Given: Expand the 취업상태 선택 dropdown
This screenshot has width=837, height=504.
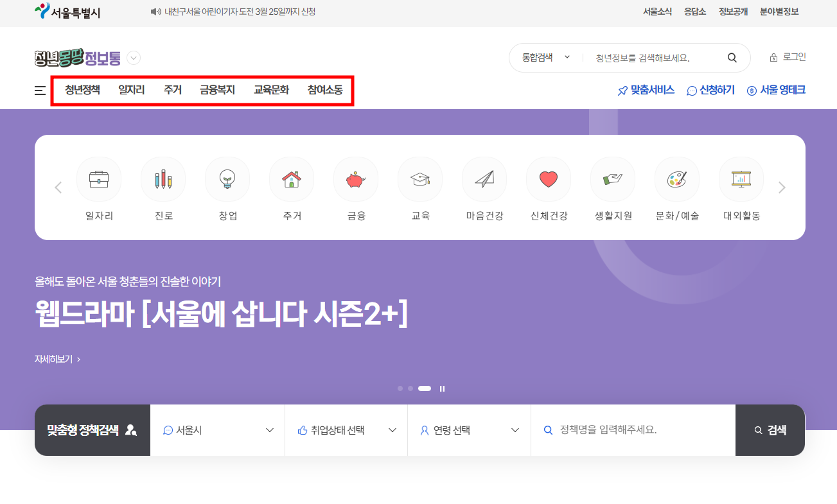Looking at the screenshot, I should tap(346, 430).
